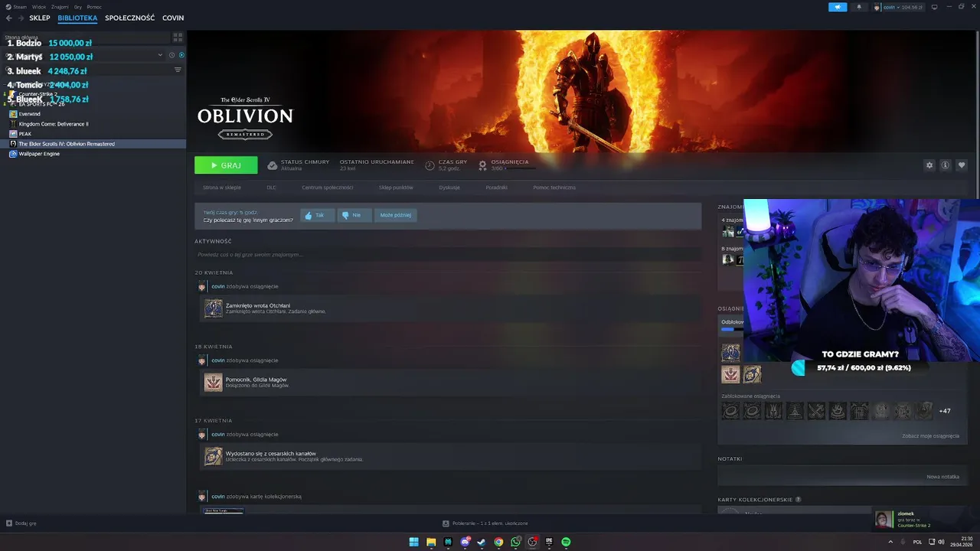Click the cloud status icon
This screenshot has width=980, height=551.
[273, 165]
